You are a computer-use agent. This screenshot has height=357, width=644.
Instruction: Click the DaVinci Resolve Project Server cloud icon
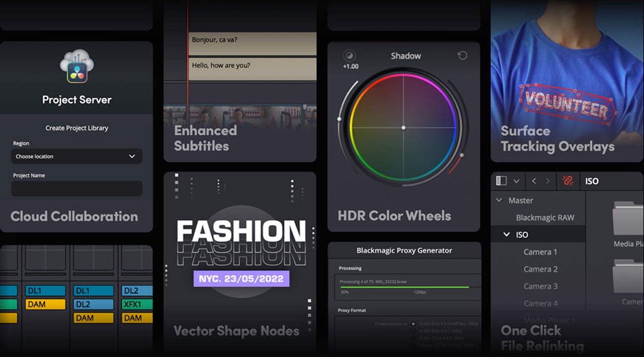(x=76, y=66)
